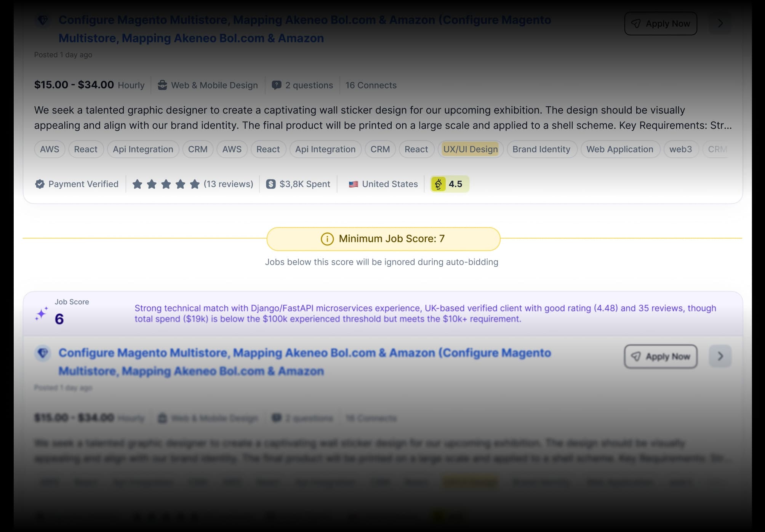
Task: Select the highlighted UX/UI Design tag
Action: tap(470, 149)
